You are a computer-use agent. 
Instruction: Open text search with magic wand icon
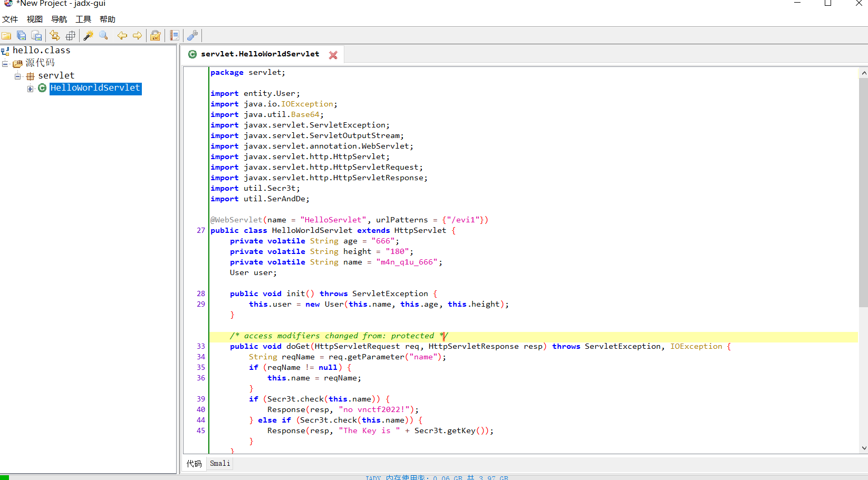tap(89, 36)
